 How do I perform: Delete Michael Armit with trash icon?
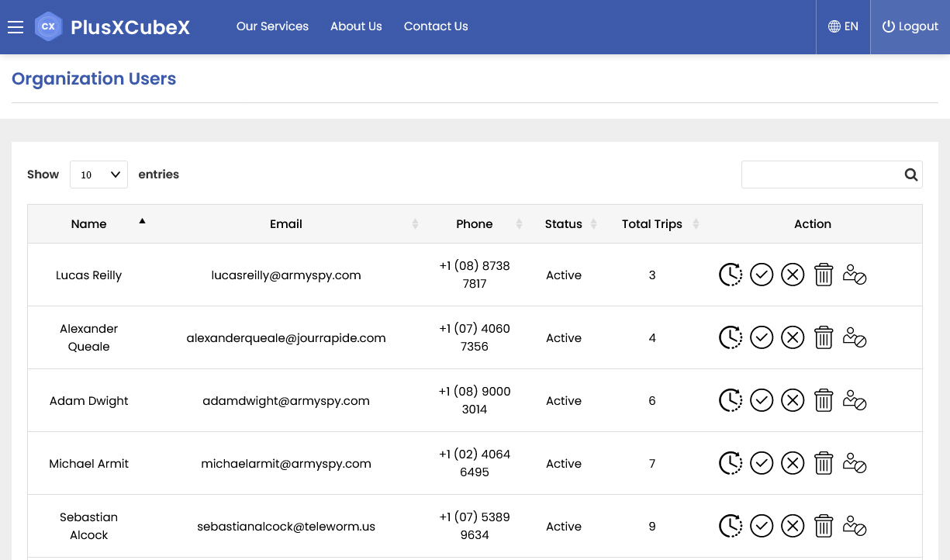(824, 463)
